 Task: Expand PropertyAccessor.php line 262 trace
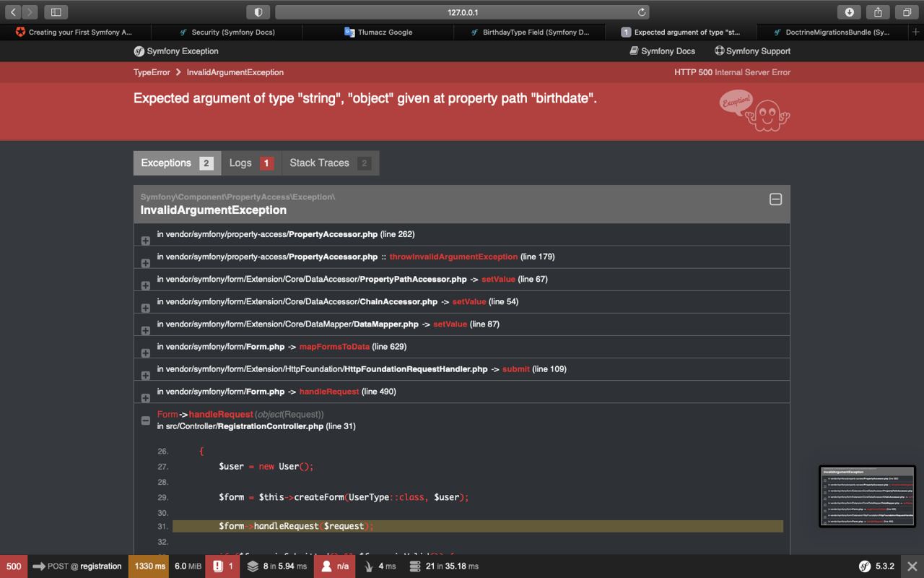coord(145,240)
